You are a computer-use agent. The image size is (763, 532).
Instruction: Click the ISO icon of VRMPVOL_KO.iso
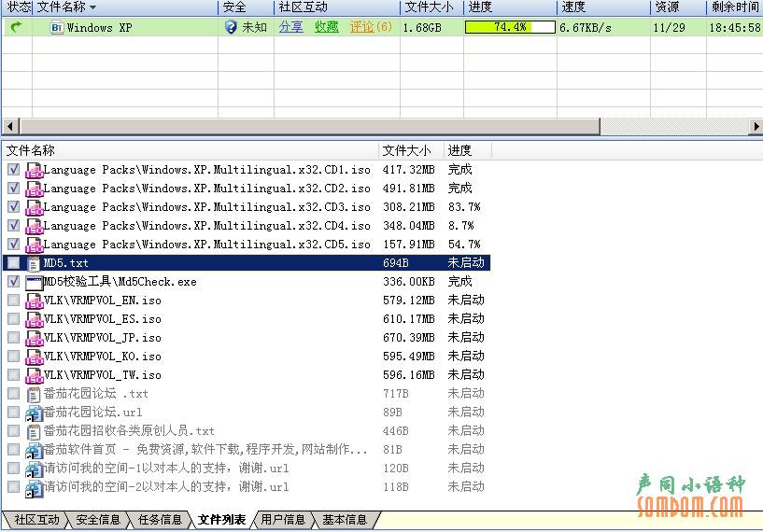[34, 357]
